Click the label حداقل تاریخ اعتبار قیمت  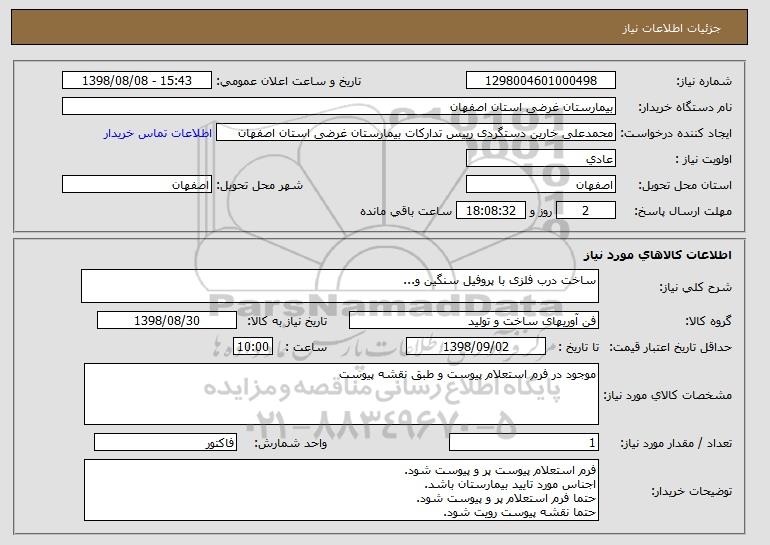670,348
